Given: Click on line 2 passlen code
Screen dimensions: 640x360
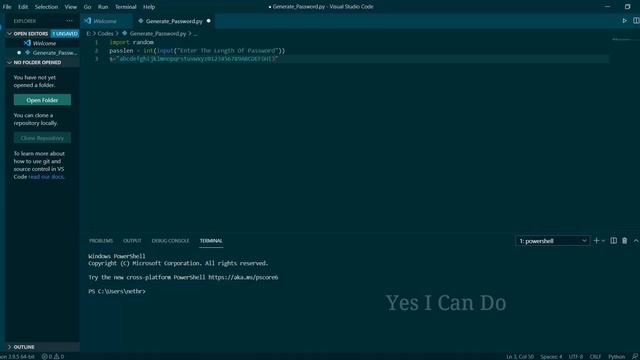Looking at the screenshot, I should [197, 51].
